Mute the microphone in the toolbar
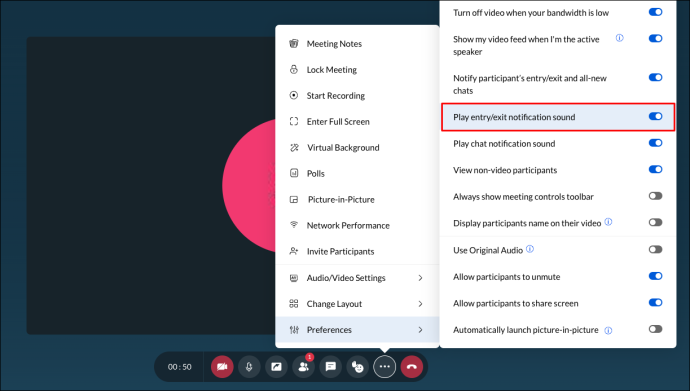The width and height of the screenshot is (690, 391). (x=249, y=366)
